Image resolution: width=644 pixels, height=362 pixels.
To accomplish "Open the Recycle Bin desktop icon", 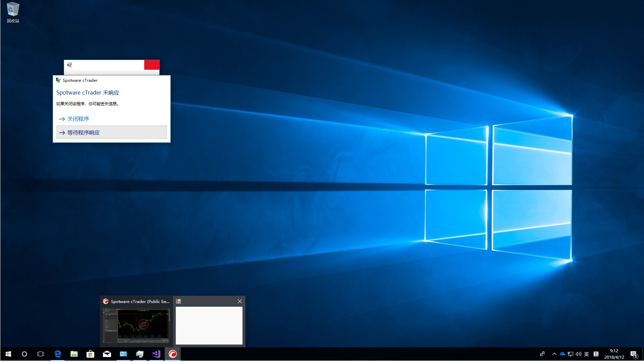I will (x=13, y=13).
